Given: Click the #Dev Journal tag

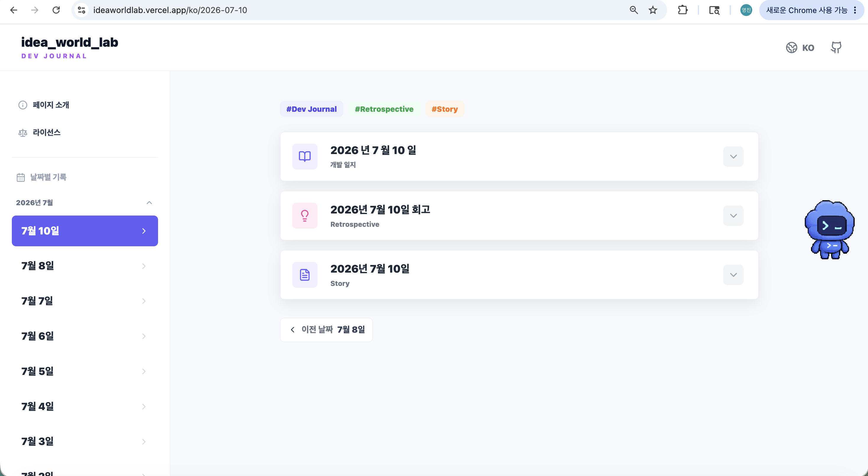Looking at the screenshot, I should [x=311, y=109].
